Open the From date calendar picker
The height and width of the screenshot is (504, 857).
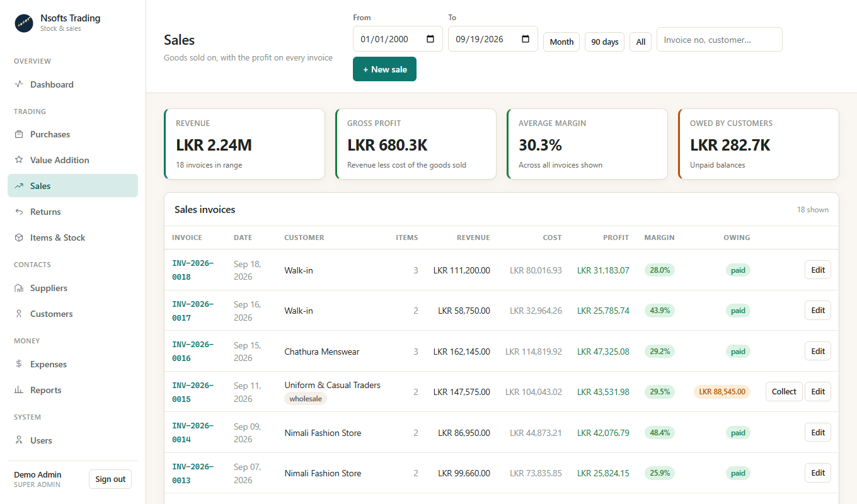tap(430, 39)
